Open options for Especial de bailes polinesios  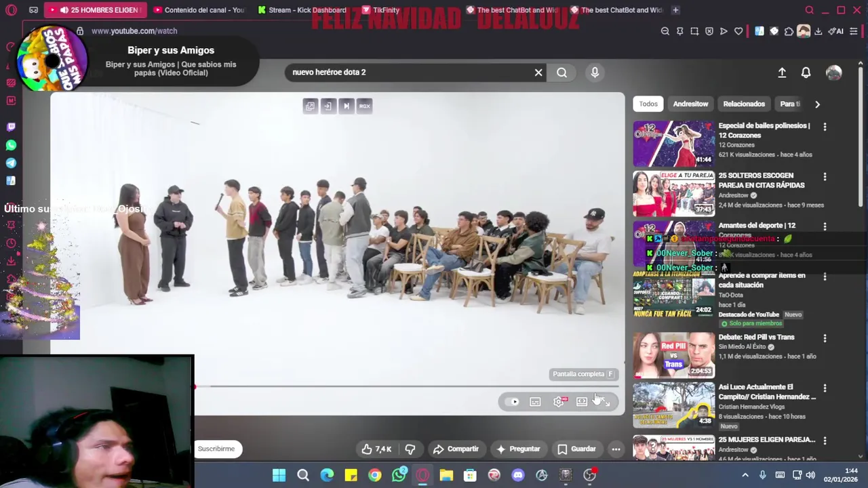tap(825, 127)
